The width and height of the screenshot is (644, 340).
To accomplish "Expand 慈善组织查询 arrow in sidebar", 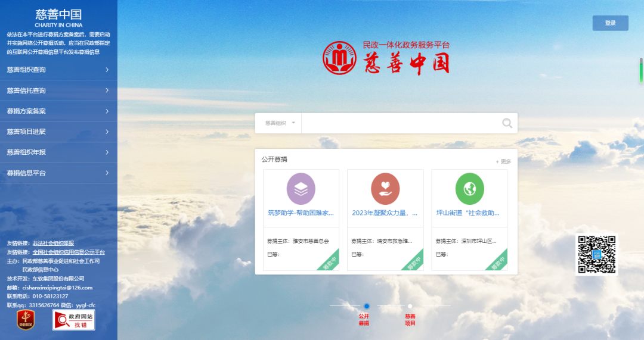I will click(107, 70).
